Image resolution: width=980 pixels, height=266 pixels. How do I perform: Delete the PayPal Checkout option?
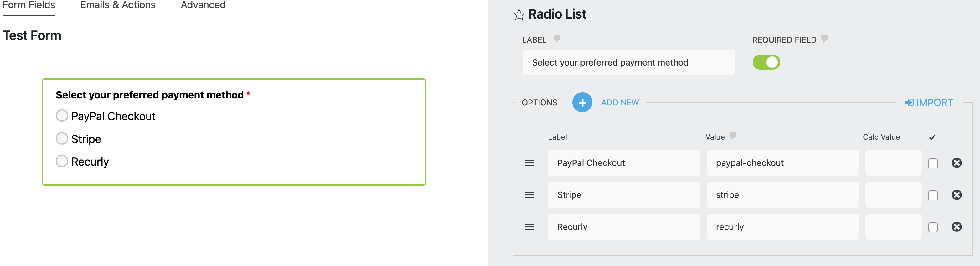(x=957, y=163)
